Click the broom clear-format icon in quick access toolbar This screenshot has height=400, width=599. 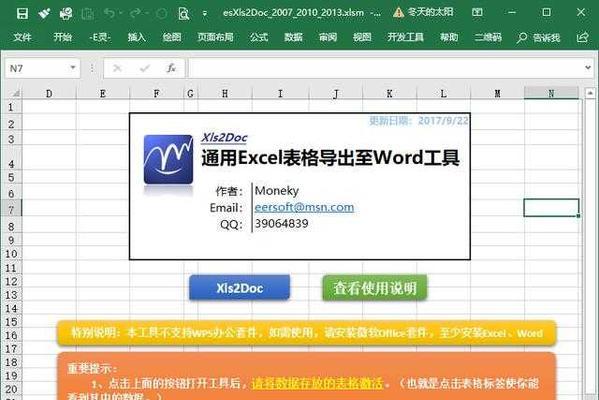click(44, 13)
